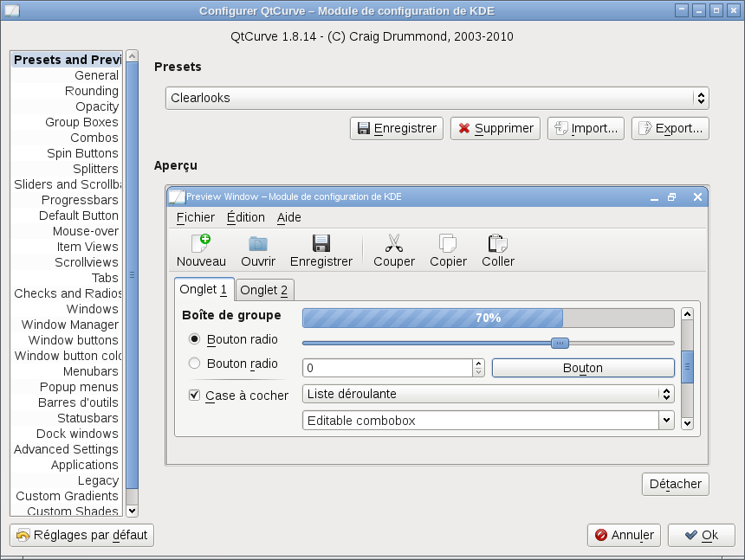The height and width of the screenshot is (560, 745).
Task: Click the Réglages par défaut button
Action: [x=81, y=535]
